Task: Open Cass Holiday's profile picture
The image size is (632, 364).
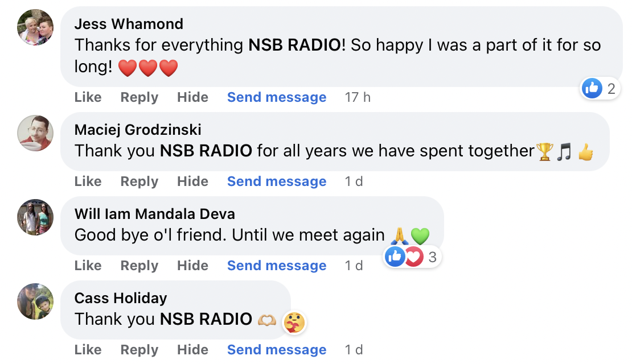Action: [x=35, y=301]
